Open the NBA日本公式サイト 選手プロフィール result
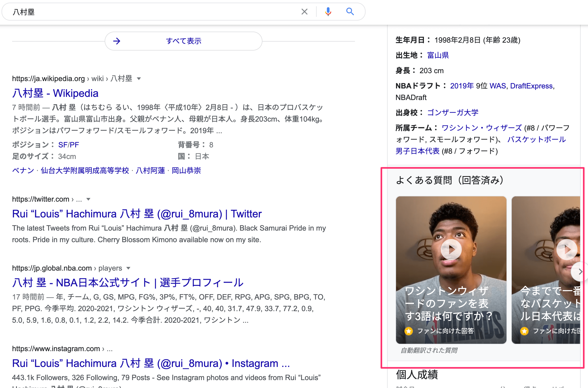Screen dimensions: 588x388 point(128,283)
